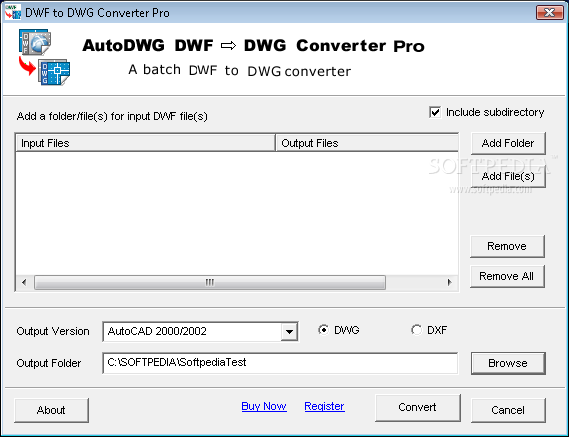The image size is (569, 437).
Task: Select the DWG output format radio
Action: pos(323,330)
